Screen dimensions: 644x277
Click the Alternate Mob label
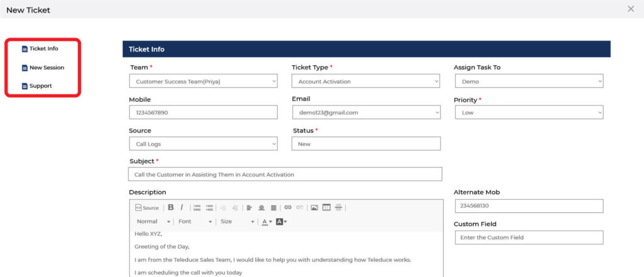[477, 192]
